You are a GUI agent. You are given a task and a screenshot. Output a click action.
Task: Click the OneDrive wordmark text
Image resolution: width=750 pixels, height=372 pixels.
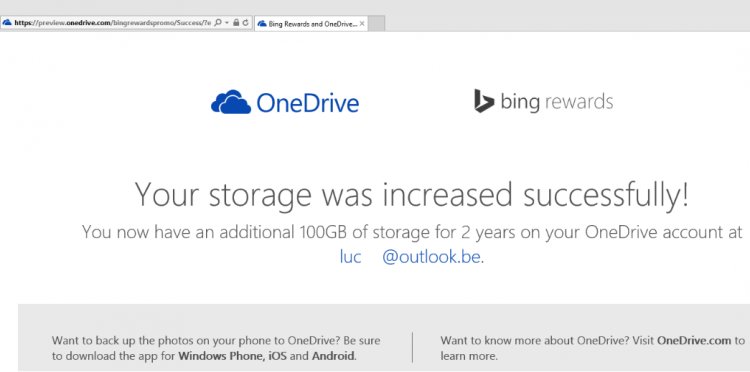pos(308,103)
